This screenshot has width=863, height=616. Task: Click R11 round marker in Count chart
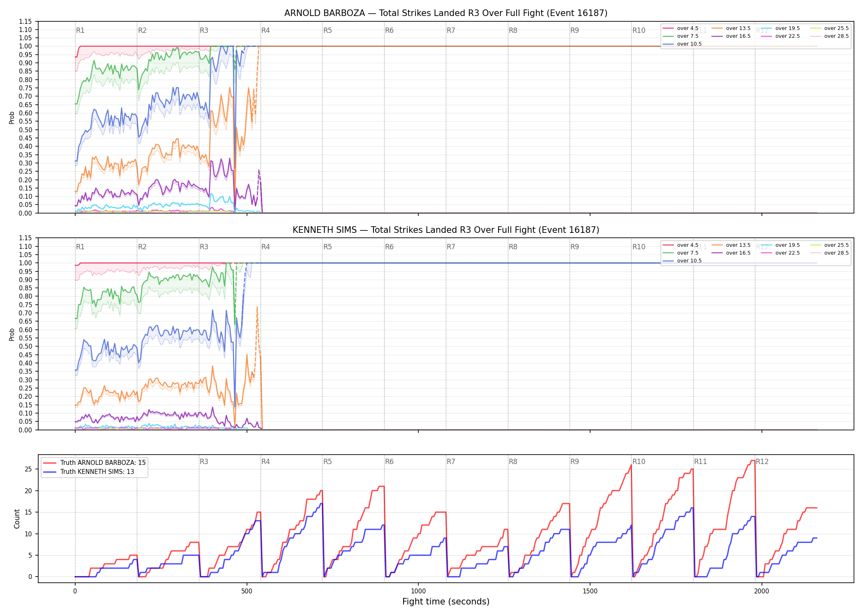(x=701, y=462)
